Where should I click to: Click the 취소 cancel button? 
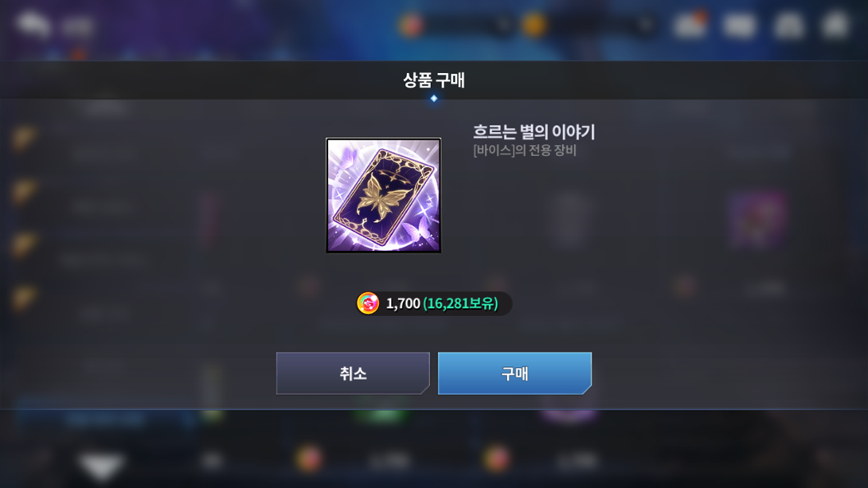(353, 373)
